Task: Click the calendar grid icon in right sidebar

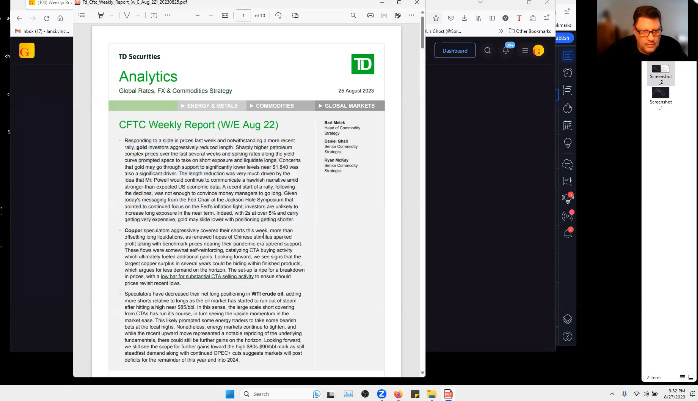Action: (x=567, y=126)
